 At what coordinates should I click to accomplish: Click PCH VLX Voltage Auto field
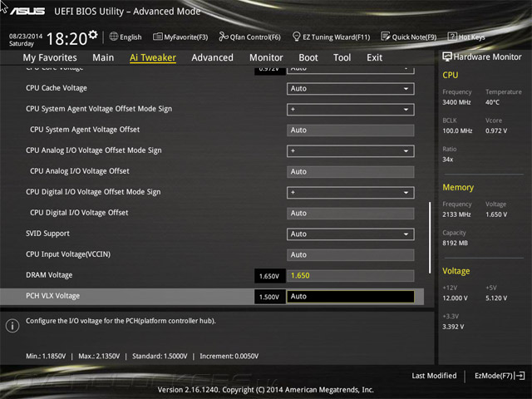[x=351, y=297]
